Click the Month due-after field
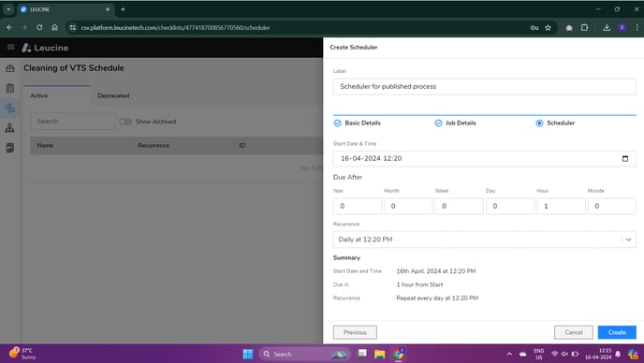 (x=408, y=206)
